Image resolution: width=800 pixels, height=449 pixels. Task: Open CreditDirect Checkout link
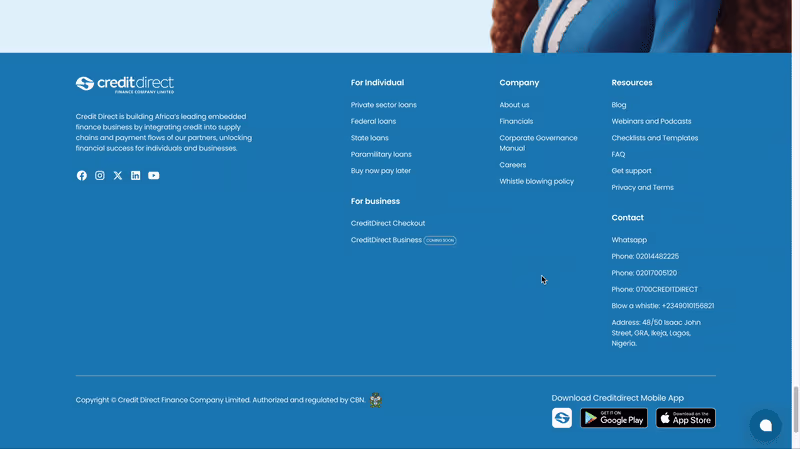tap(388, 223)
